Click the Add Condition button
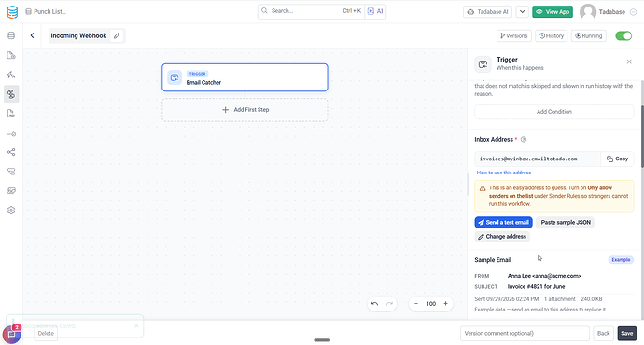Viewport: 644px width, 345px height. tap(554, 112)
